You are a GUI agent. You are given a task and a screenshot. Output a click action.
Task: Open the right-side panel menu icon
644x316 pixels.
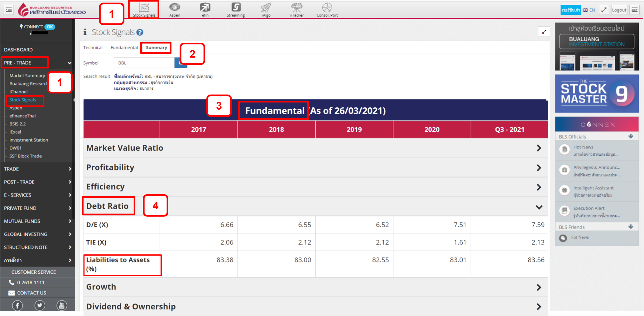[x=635, y=10]
